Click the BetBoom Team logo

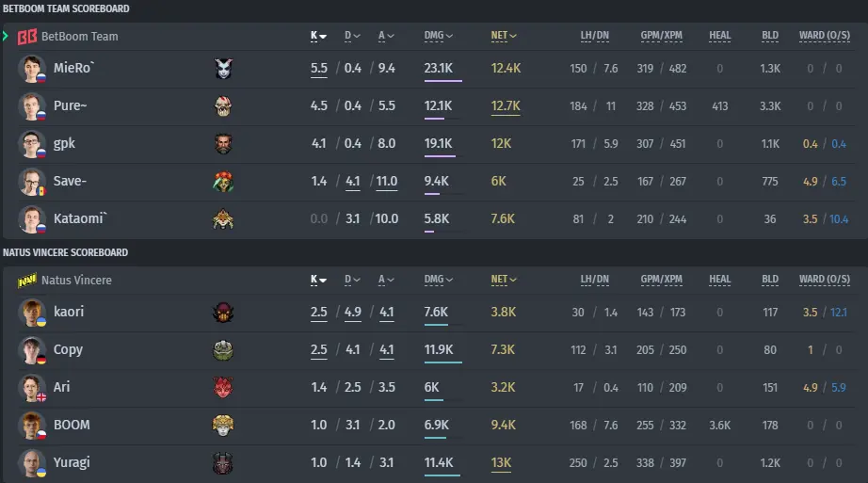click(x=27, y=37)
